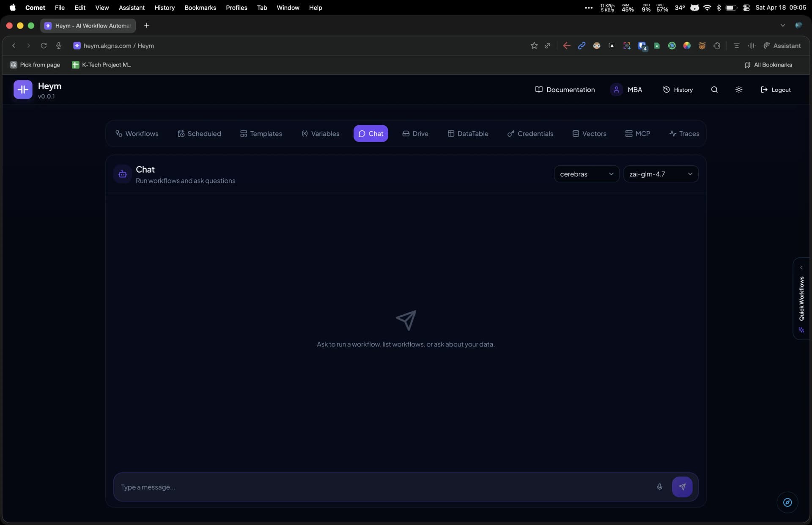Viewport: 812px width, 525px height.
Task: Switch to the DataTable tab
Action: 468,133
